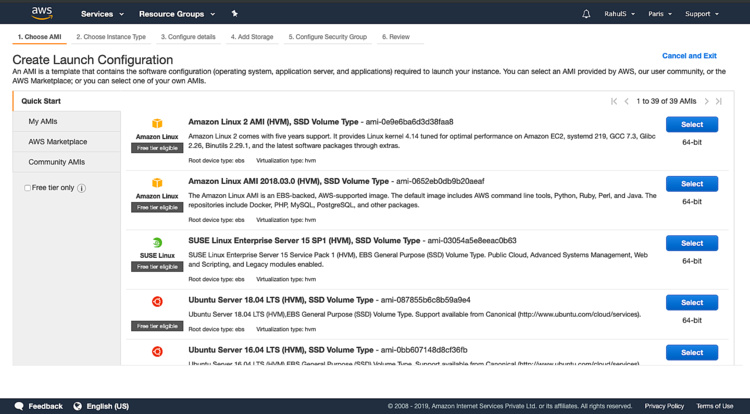Open the Services dropdown menu
750x414 pixels.
point(102,14)
